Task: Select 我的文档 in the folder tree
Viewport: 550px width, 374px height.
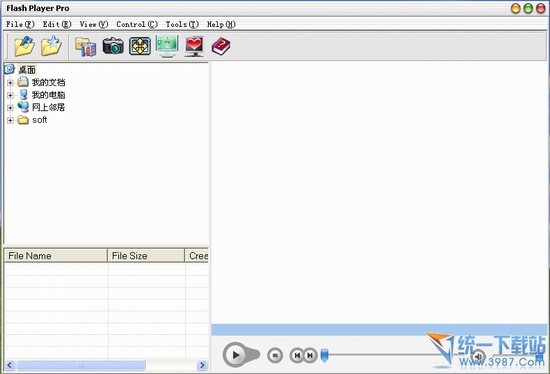Action: tap(48, 82)
